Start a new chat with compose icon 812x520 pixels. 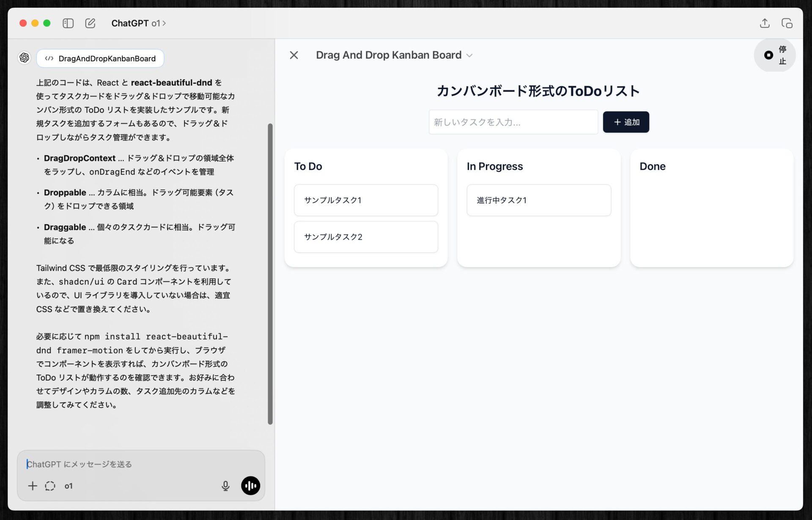(x=90, y=23)
